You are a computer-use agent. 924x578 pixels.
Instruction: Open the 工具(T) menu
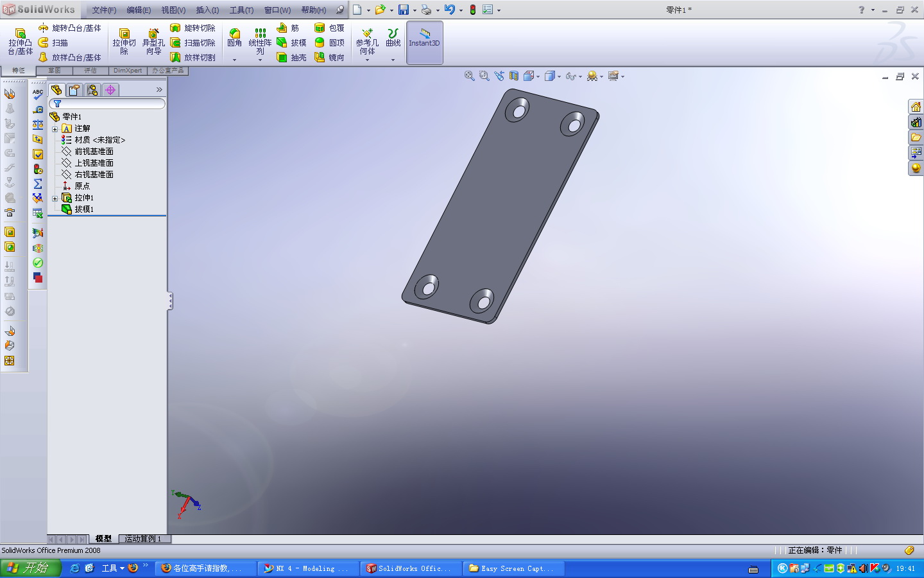click(x=241, y=10)
